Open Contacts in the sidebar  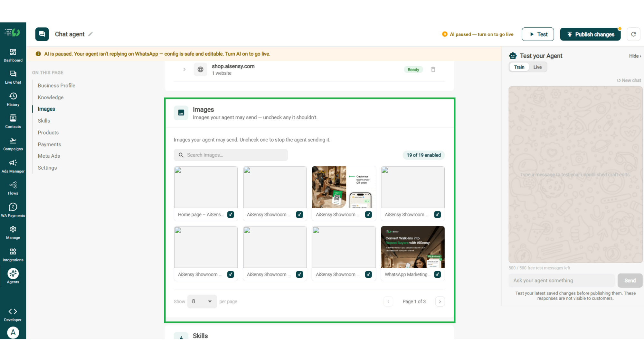[13, 122]
